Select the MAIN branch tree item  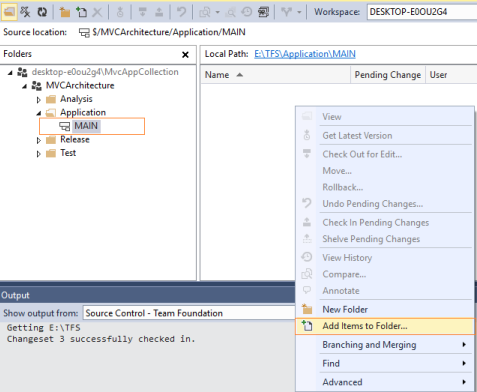pos(86,126)
